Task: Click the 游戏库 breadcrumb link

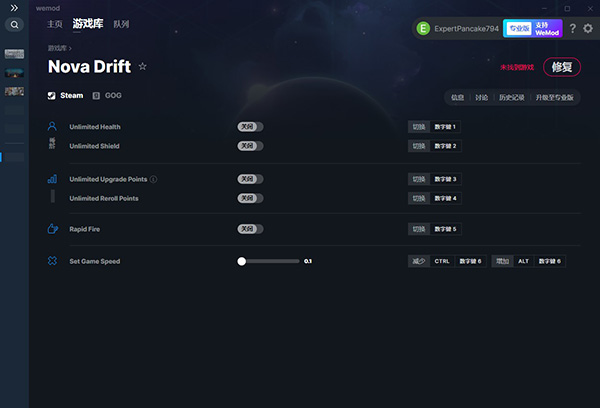Action: (x=57, y=48)
